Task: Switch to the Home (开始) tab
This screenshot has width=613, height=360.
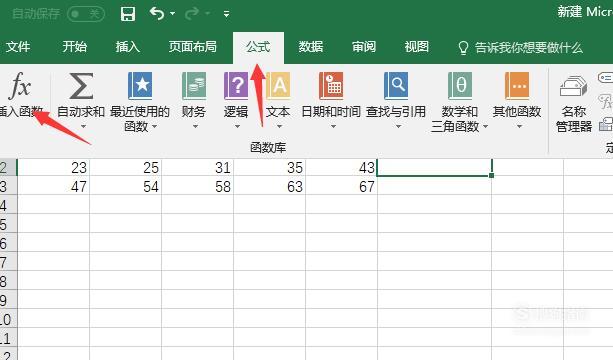Action: (75, 47)
